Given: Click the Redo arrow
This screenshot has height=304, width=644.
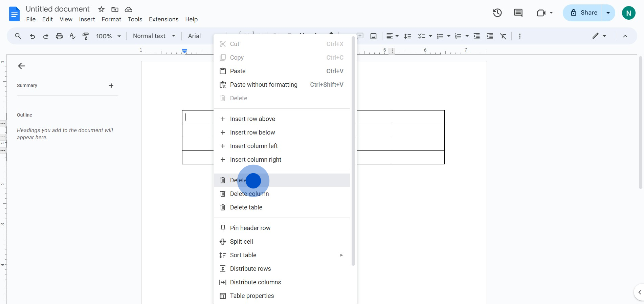Looking at the screenshot, I should coord(46,36).
